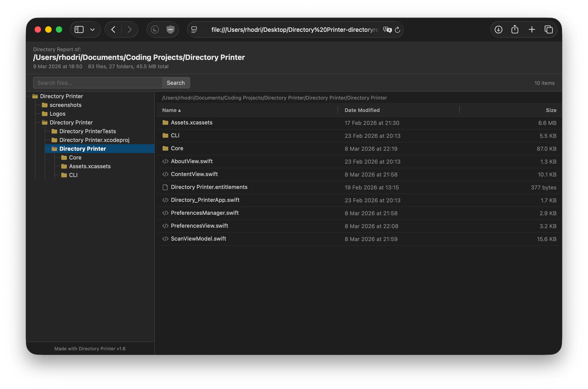Screen dimensions: 588x389
Task: Click the folder icon next to screenshots
Action: [x=45, y=105]
